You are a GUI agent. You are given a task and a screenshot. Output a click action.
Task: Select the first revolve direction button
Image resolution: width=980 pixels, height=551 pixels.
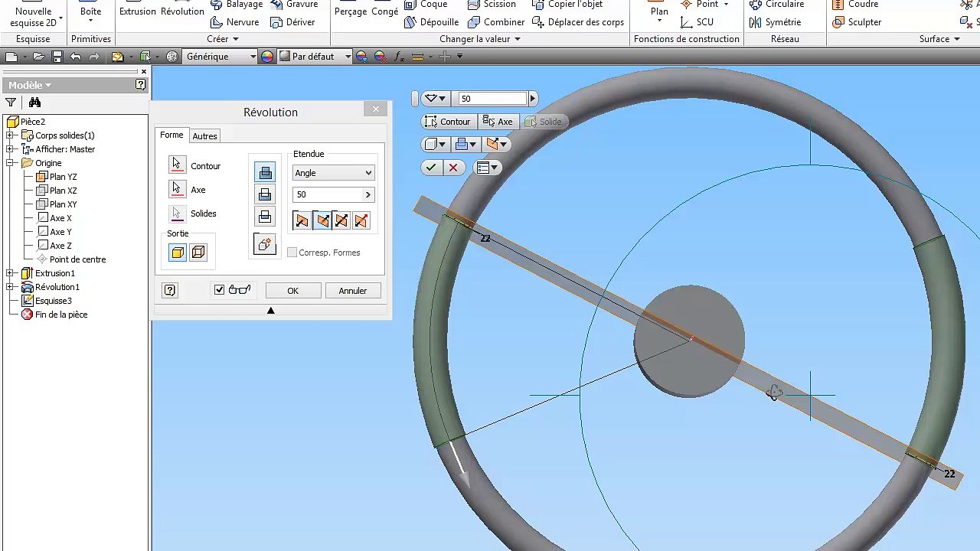point(302,221)
